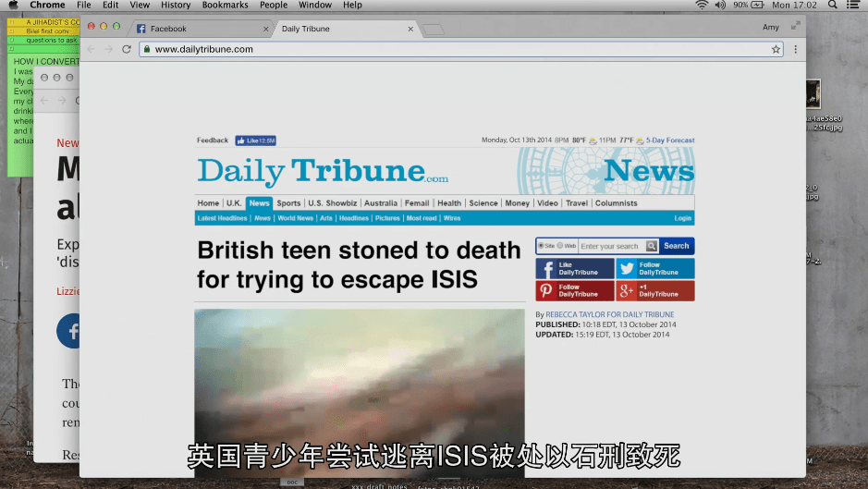Open the Money section

pyautogui.click(x=517, y=203)
